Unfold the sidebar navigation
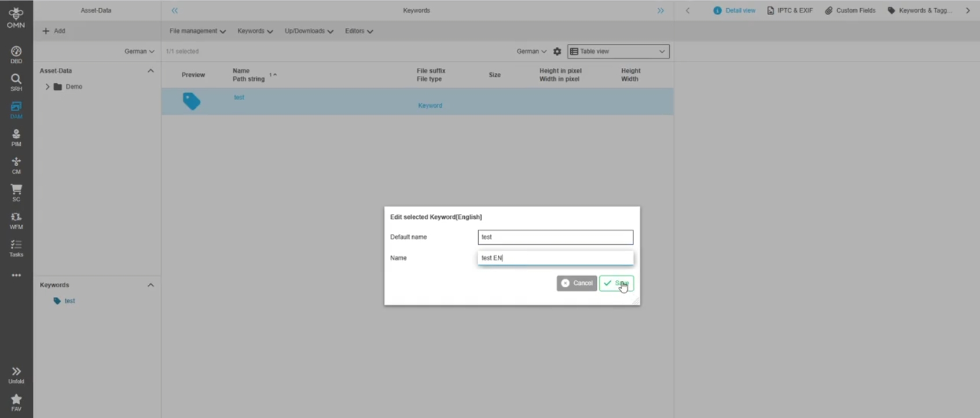Viewport: 980px width, 418px height. click(x=16, y=375)
